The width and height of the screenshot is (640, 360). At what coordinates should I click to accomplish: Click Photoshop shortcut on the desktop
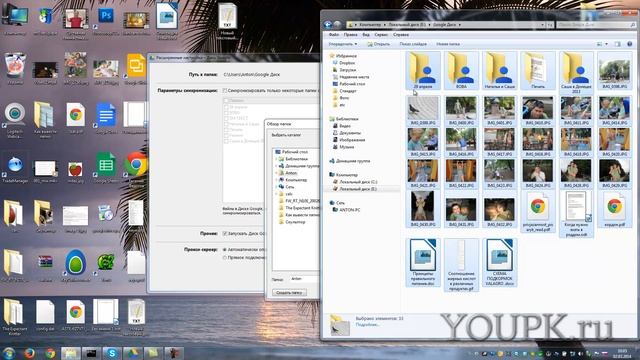click(106, 20)
